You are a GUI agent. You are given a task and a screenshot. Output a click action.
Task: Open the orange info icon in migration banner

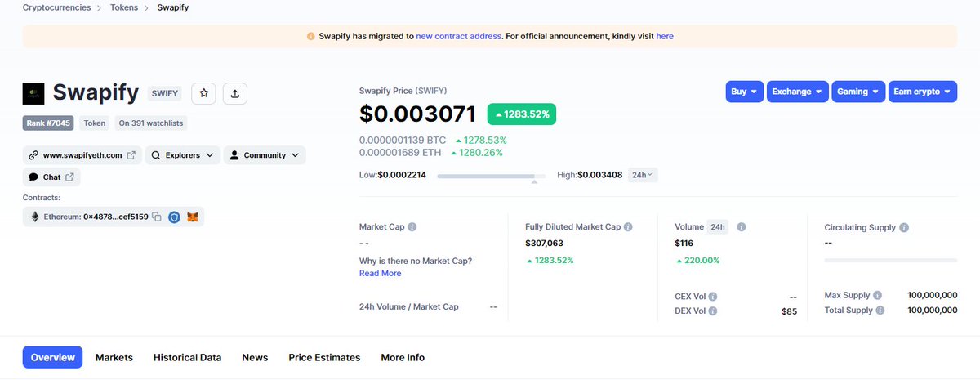(x=310, y=36)
